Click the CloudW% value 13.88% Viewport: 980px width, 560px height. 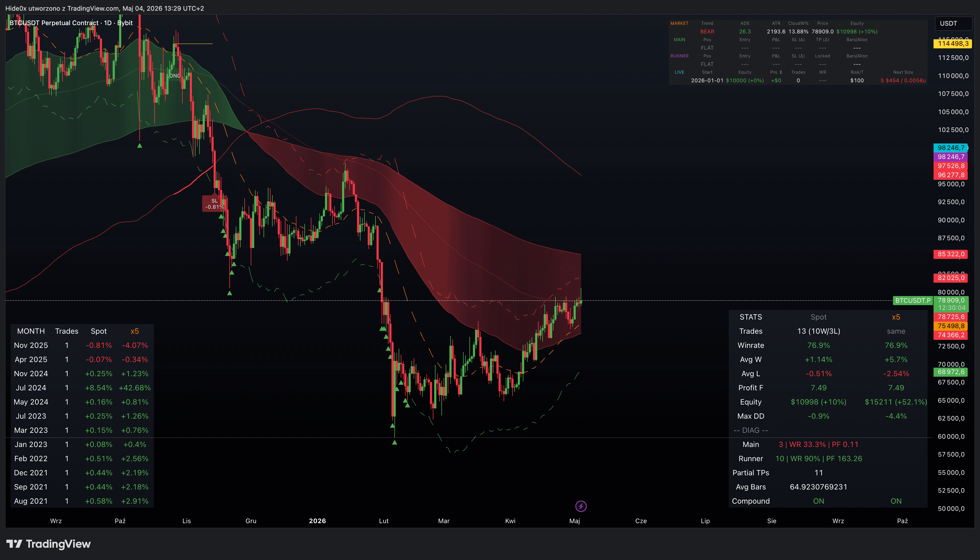pyautogui.click(x=798, y=32)
